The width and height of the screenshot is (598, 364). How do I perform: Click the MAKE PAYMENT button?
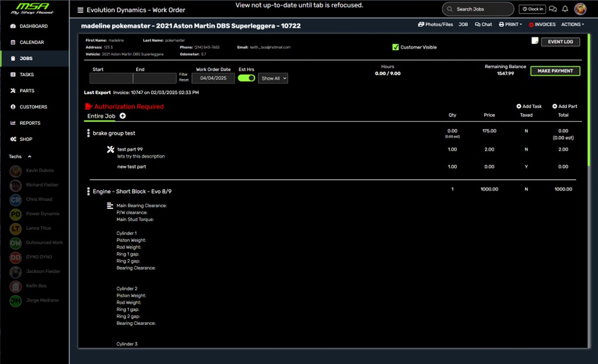point(555,71)
